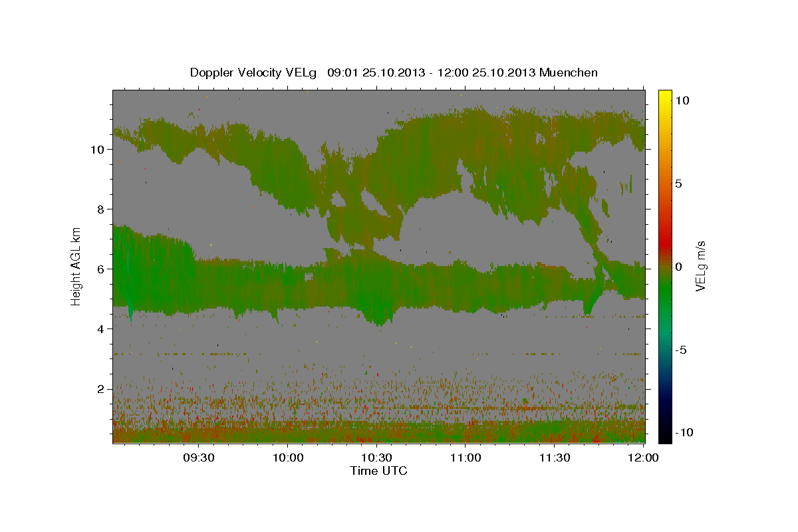Click the 10:00 time tick label

click(x=287, y=458)
